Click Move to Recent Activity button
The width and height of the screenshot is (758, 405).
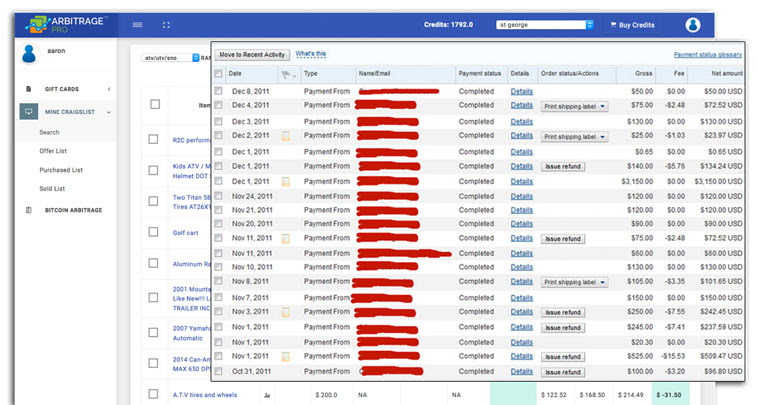252,55
